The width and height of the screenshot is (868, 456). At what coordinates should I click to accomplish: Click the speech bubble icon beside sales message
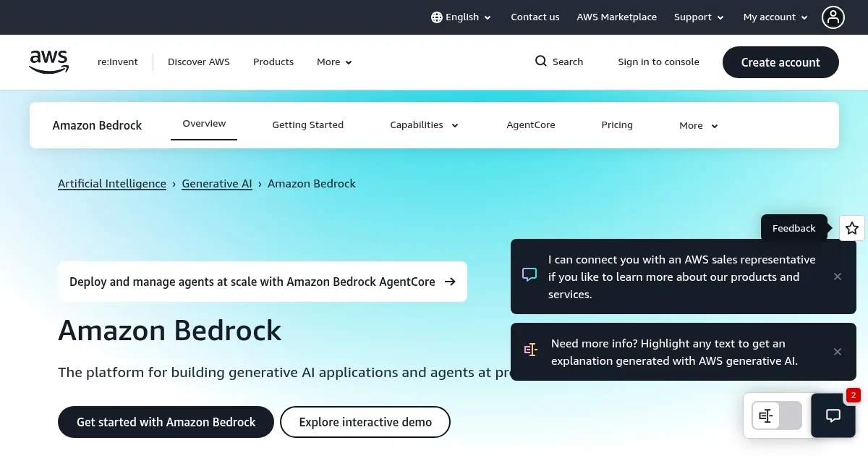tap(529, 275)
